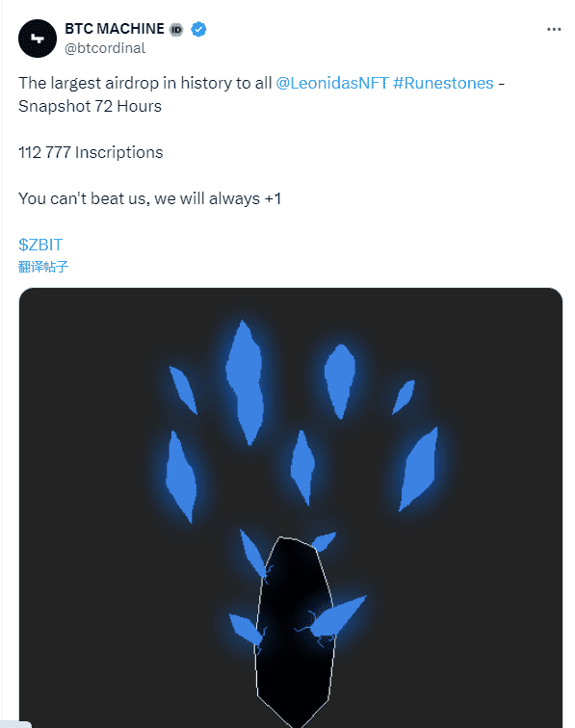
Task: Click the "112 777 Inscriptions" text line
Action: tap(91, 152)
